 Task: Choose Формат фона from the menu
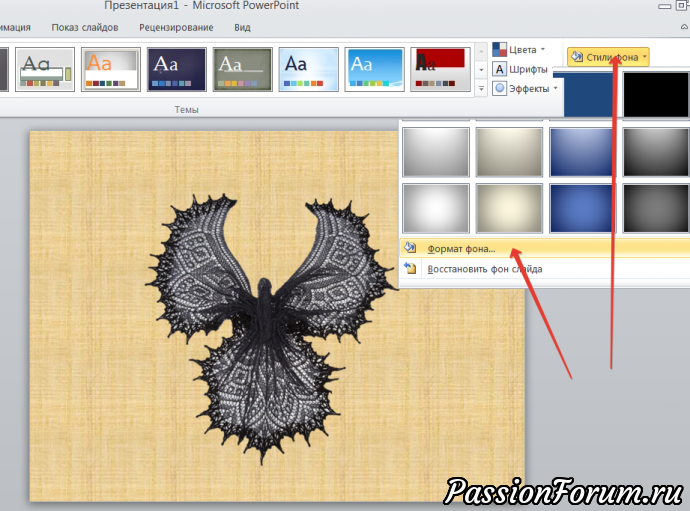461,248
